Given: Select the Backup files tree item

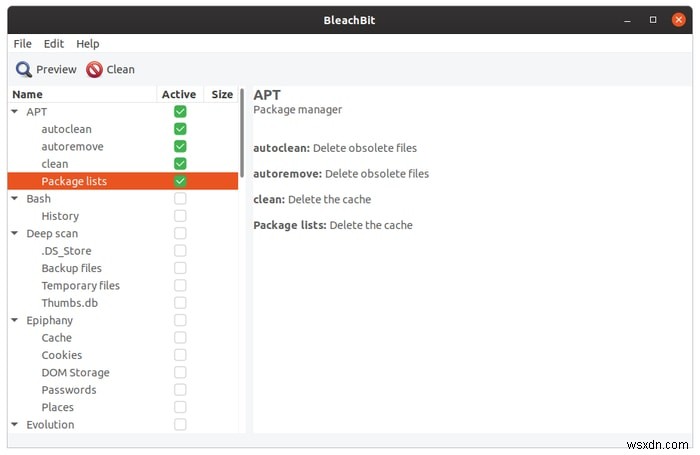Looking at the screenshot, I should pos(71,268).
